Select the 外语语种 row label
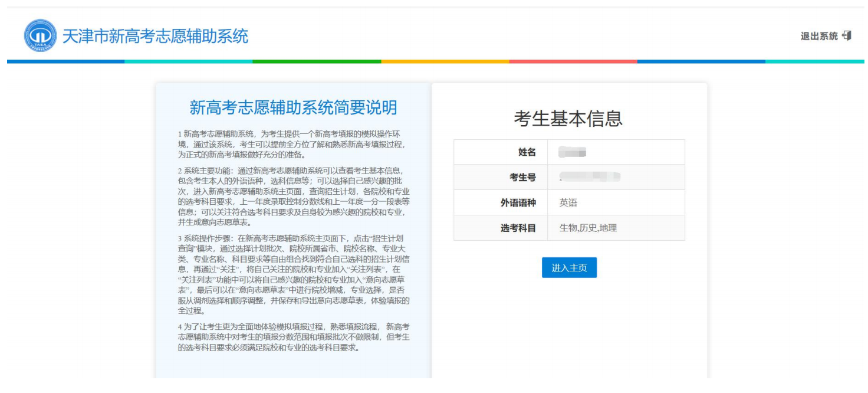This screenshot has width=868, height=393. [x=518, y=202]
